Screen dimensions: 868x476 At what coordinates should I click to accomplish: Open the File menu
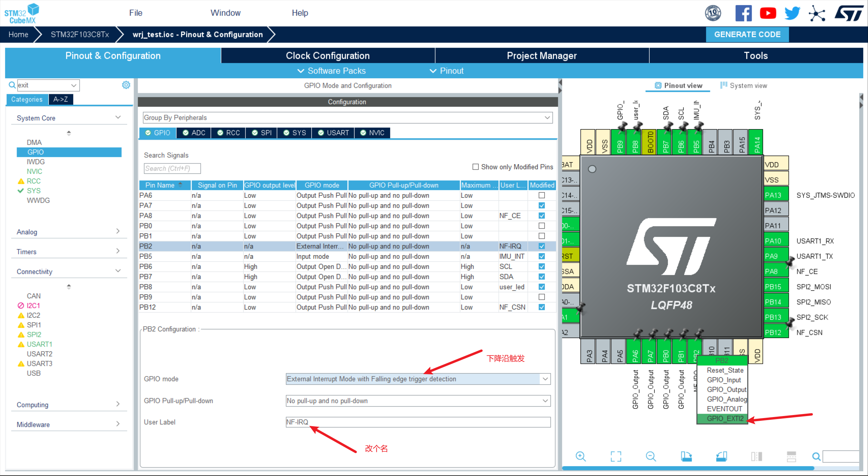click(x=136, y=13)
